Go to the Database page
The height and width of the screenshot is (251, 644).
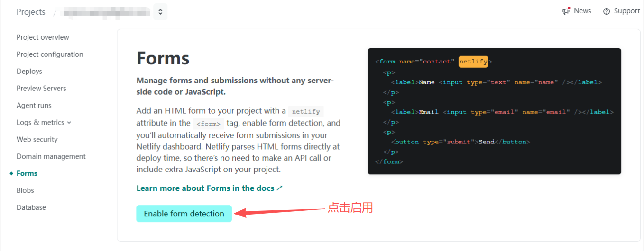pyautogui.click(x=31, y=208)
